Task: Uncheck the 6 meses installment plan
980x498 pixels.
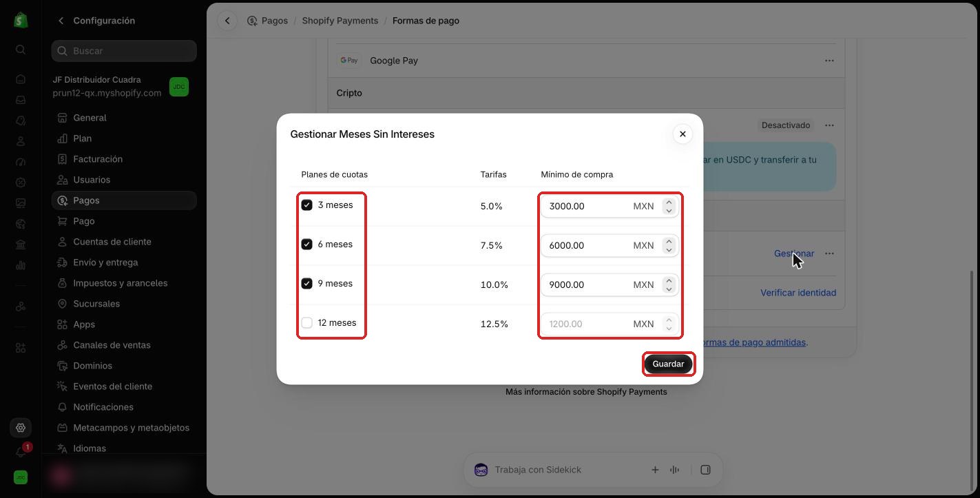Action: [307, 245]
